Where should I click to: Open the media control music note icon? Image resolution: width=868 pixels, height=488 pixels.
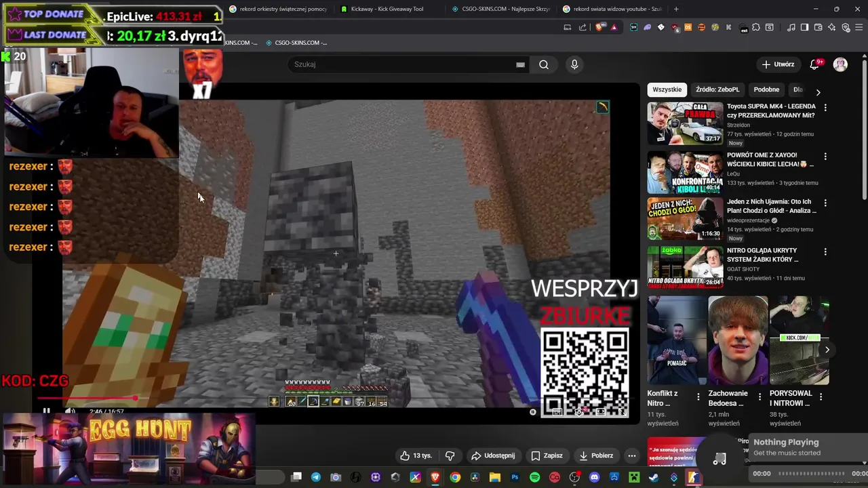(791, 27)
